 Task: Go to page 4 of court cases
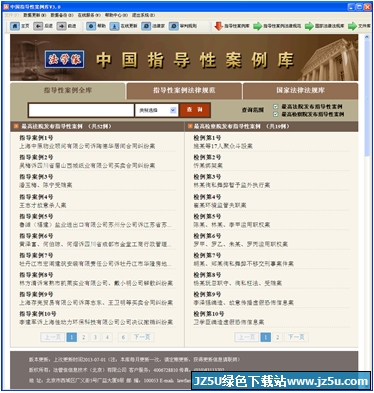107,337
